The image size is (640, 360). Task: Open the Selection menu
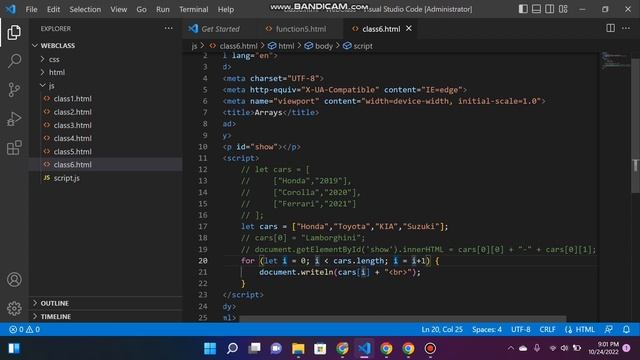click(85, 9)
